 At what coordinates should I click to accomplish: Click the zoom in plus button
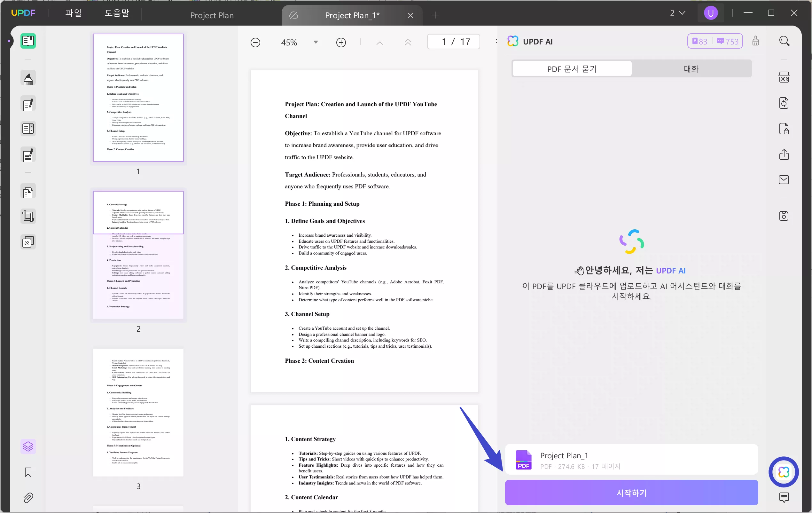[341, 43]
